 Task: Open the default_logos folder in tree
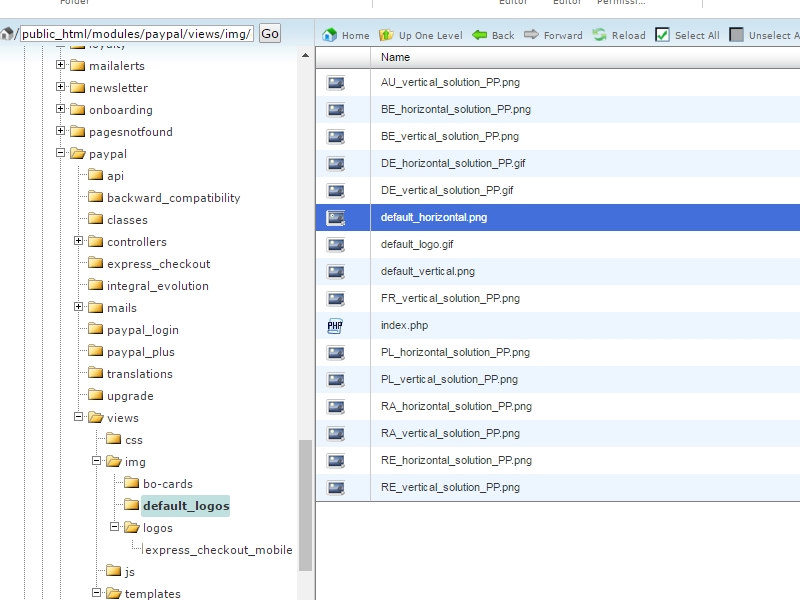(185, 506)
